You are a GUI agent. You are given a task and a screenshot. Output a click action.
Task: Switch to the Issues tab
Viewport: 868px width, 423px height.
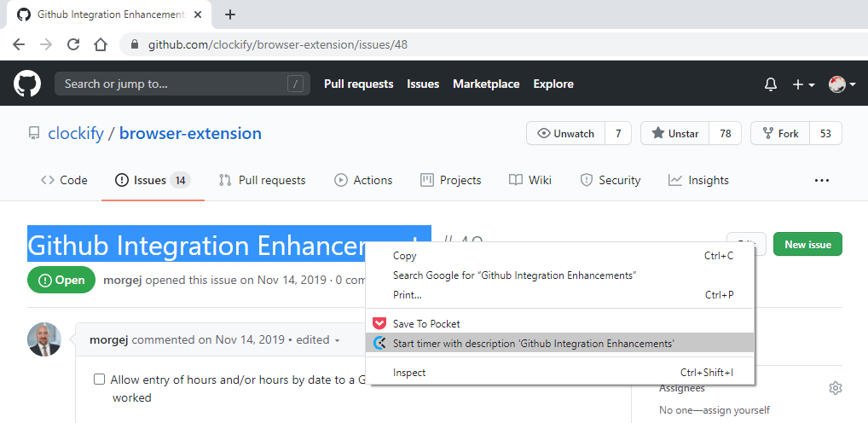click(153, 181)
